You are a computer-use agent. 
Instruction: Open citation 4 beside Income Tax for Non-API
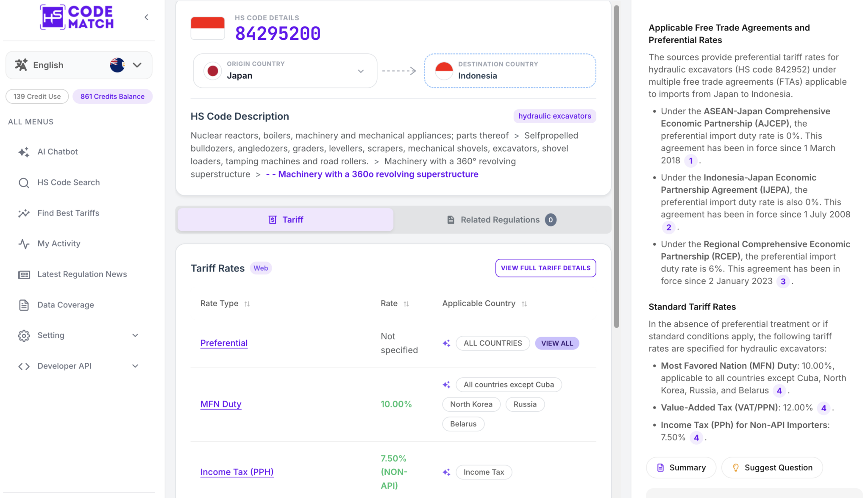pyautogui.click(x=696, y=438)
